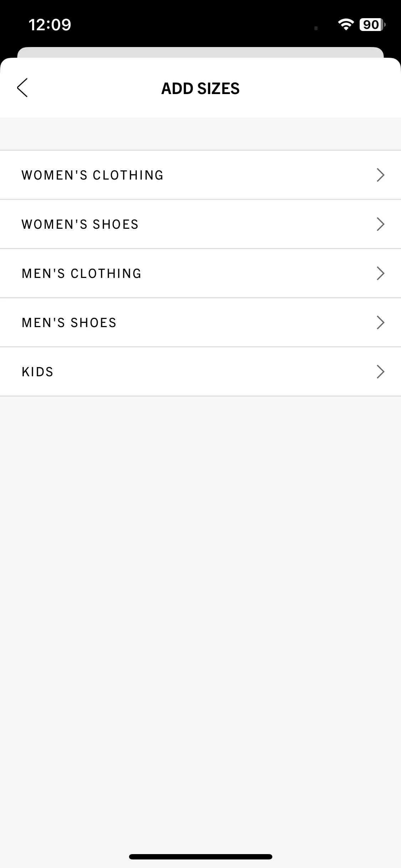401x868 pixels.
Task: Tap the Wi-Fi status icon
Action: [346, 25]
